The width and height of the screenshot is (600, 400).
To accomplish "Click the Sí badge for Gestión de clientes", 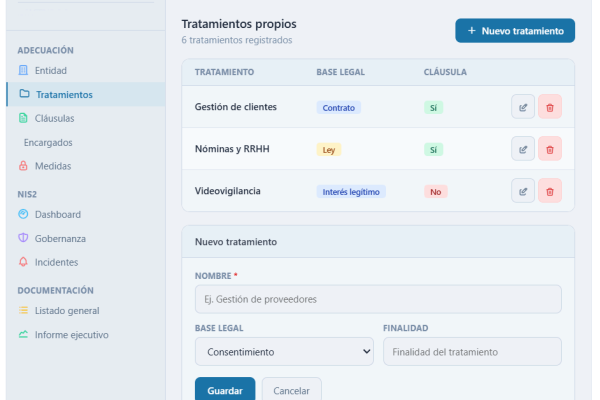I will (434, 108).
